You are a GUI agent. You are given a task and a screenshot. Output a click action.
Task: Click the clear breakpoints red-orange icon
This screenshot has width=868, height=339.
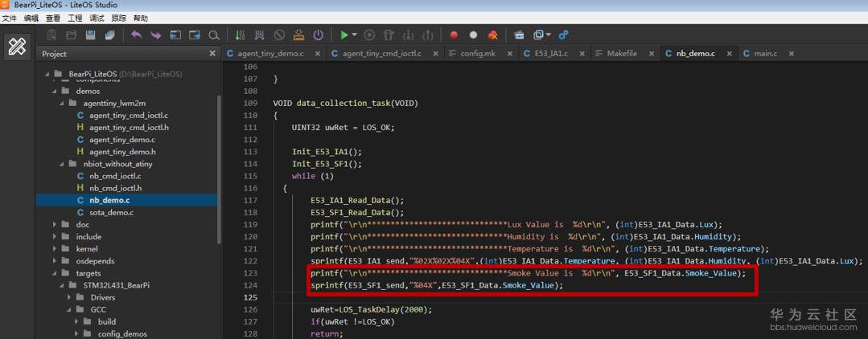point(492,35)
